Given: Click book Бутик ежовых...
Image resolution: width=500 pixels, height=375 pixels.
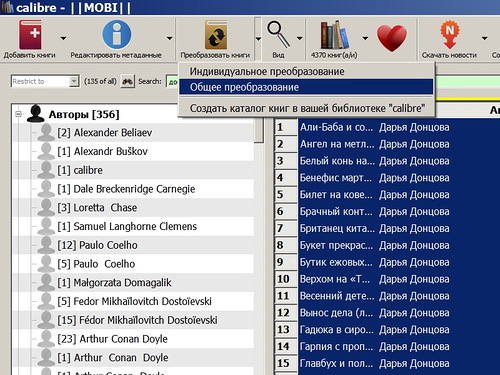Looking at the screenshot, I should pos(337,262).
